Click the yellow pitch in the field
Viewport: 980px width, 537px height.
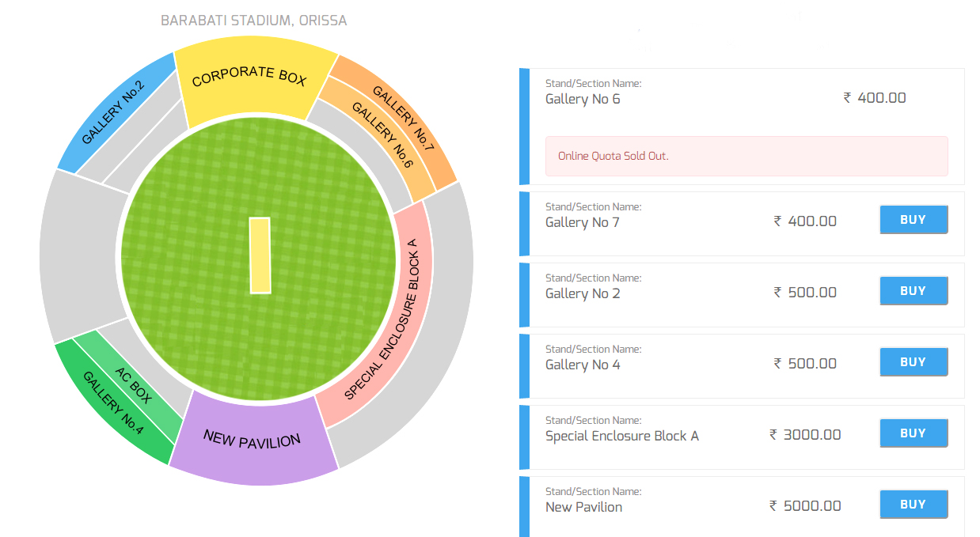[x=260, y=255]
